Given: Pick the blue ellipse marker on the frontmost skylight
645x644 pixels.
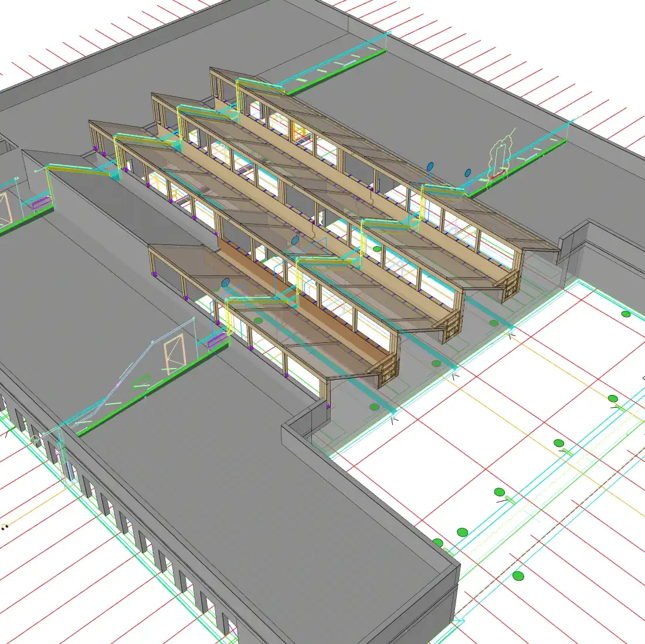Looking at the screenshot, I should pyautogui.click(x=225, y=283).
